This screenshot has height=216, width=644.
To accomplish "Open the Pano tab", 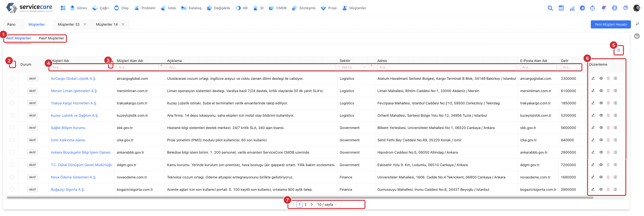I will click(x=11, y=24).
